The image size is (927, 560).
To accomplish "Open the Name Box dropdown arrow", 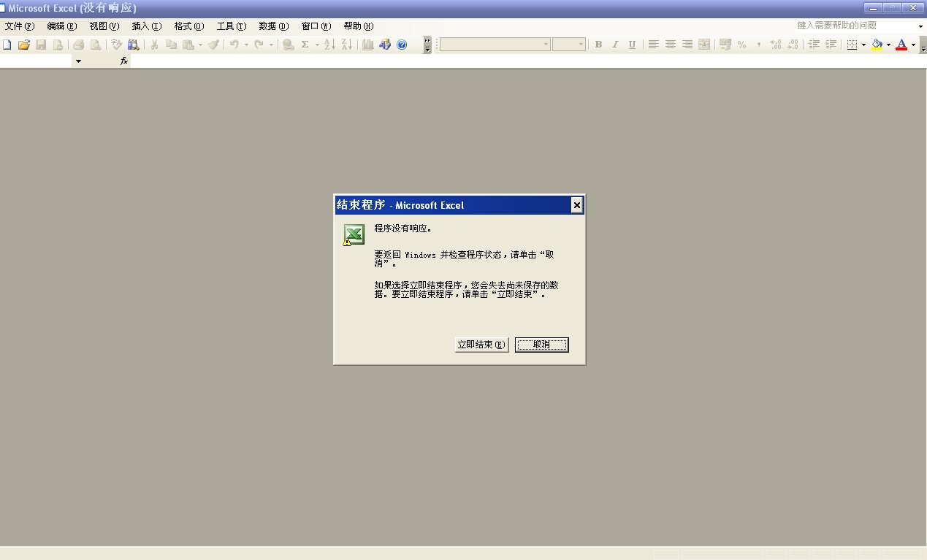I will coord(77,61).
